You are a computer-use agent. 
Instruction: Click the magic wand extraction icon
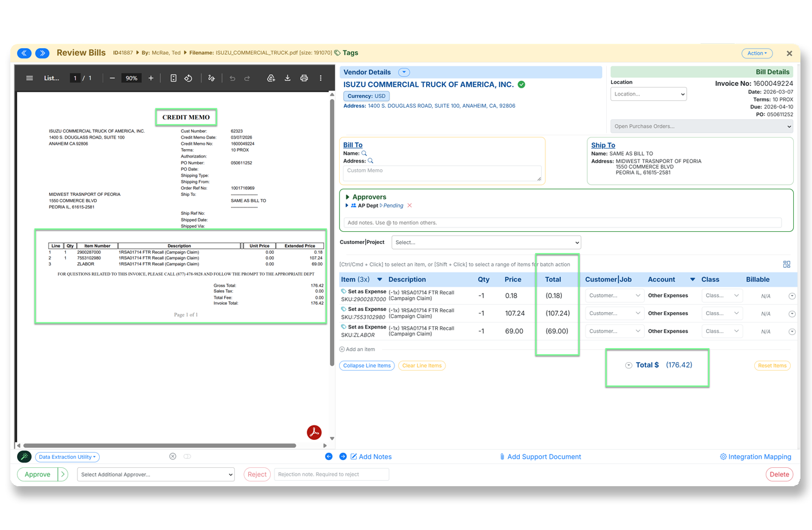tap(24, 456)
